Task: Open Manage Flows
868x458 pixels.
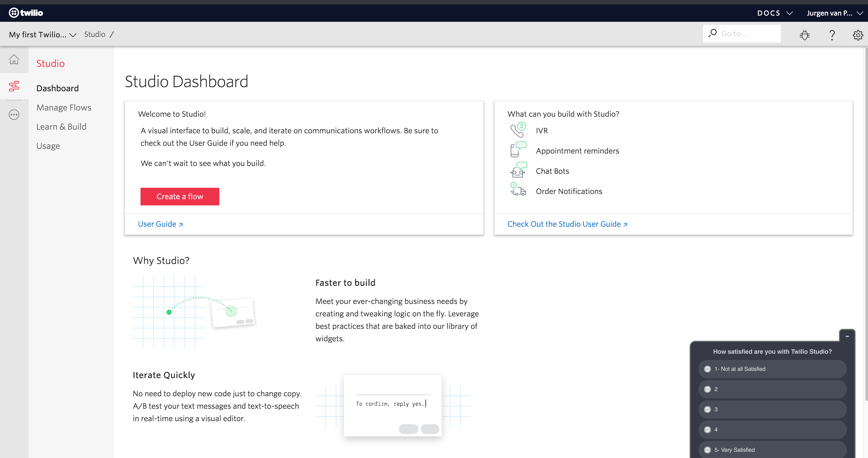Action: click(x=64, y=108)
